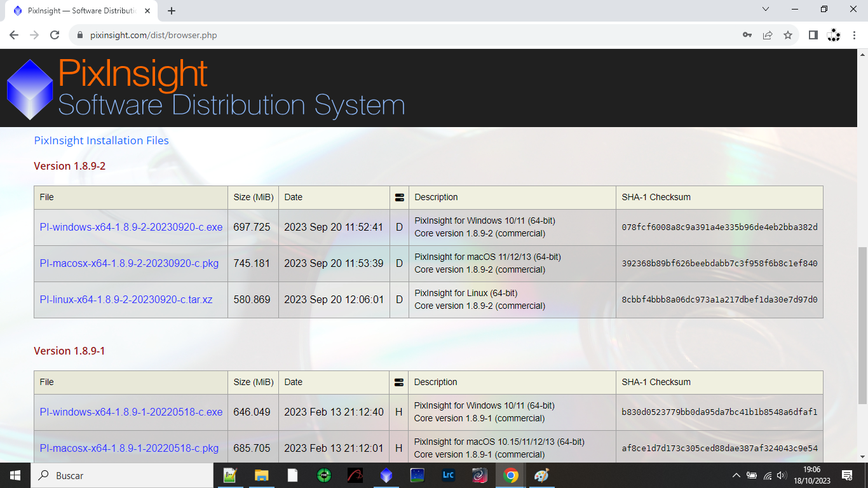This screenshot has height=488, width=868.
Task: Open the Wi-Fi network tray icon
Action: coord(768,475)
